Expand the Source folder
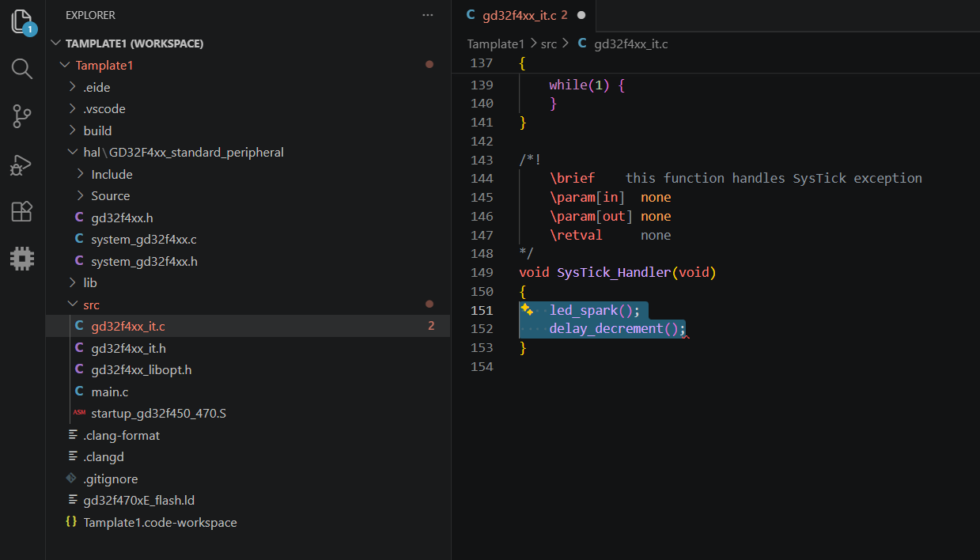Image resolution: width=980 pixels, height=560 pixels. (x=81, y=195)
